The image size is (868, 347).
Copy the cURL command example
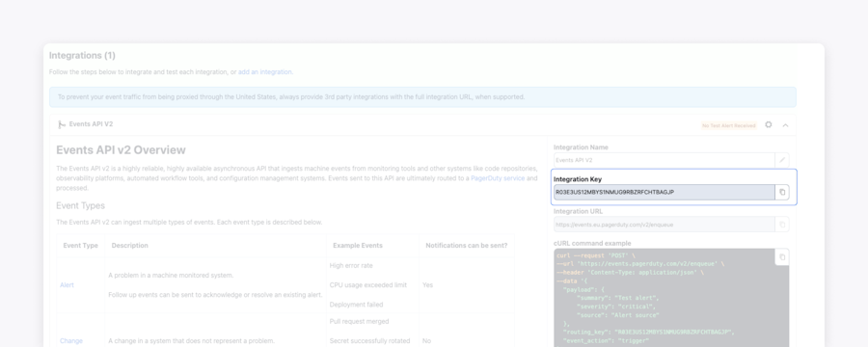click(782, 256)
